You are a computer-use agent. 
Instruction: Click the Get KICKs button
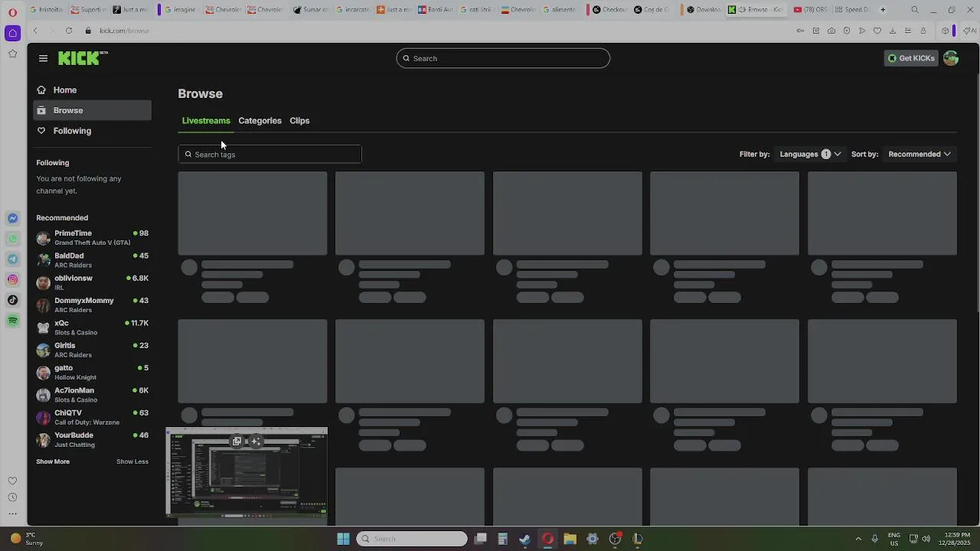coord(911,58)
